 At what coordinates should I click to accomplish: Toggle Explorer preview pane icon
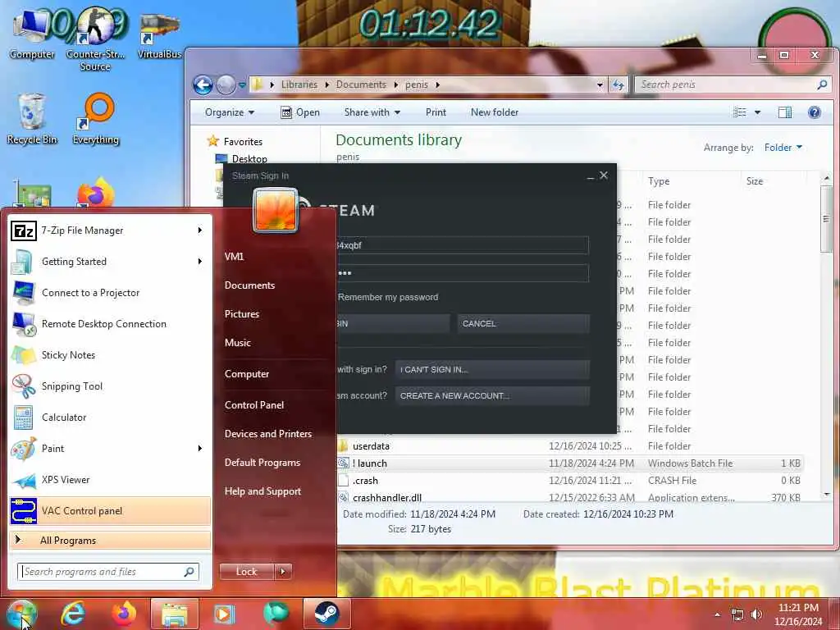(x=785, y=112)
